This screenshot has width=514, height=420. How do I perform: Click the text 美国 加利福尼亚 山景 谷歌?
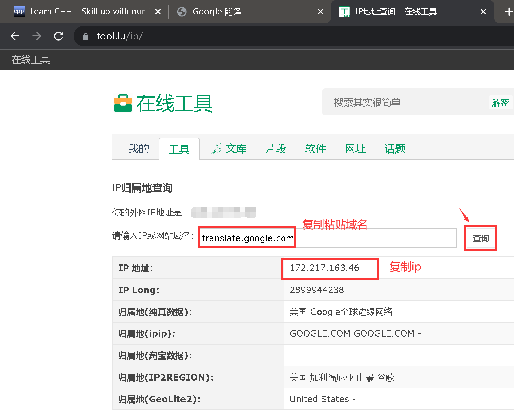click(x=342, y=377)
